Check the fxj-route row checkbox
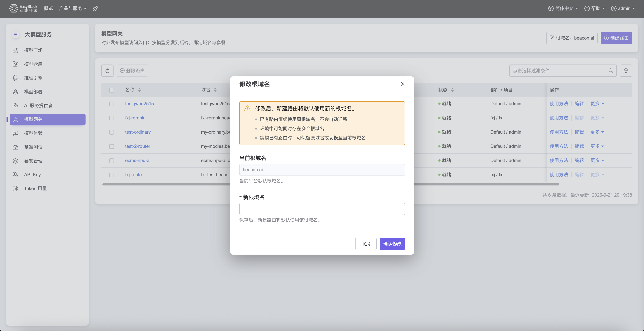Image resolution: width=644 pixels, height=331 pixels. (x=111, y=175)
